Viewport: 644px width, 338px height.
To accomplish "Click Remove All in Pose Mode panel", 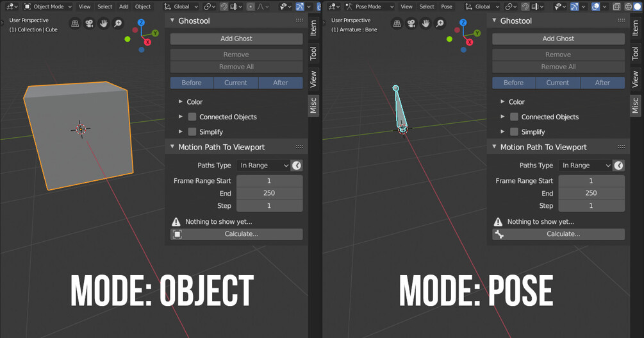I will 559,67.
